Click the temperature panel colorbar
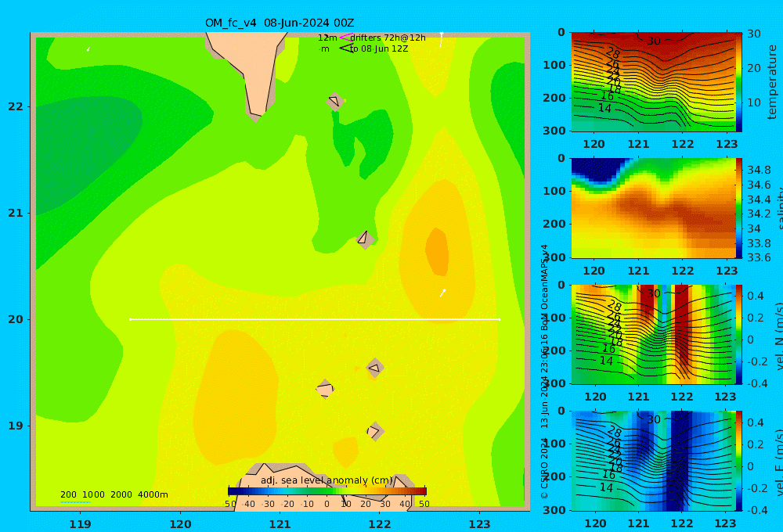783x532 pixels. click(x=738, y=82)
